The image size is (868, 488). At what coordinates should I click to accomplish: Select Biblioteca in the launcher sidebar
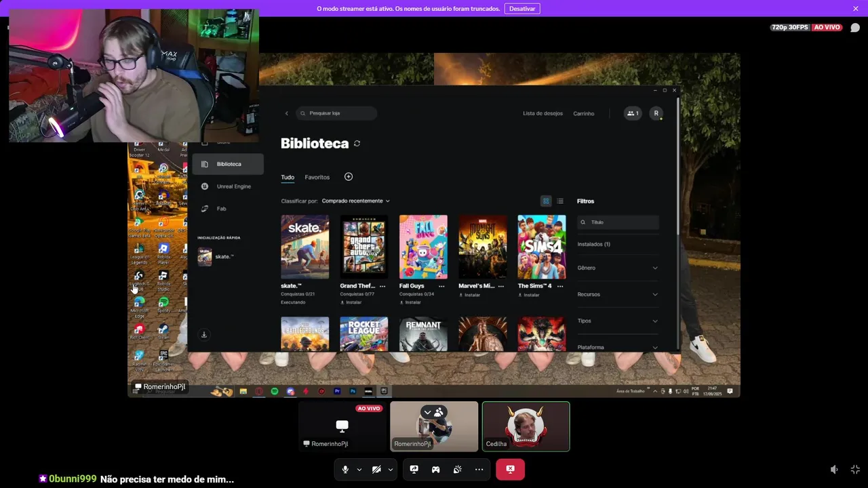coord(228,164)
